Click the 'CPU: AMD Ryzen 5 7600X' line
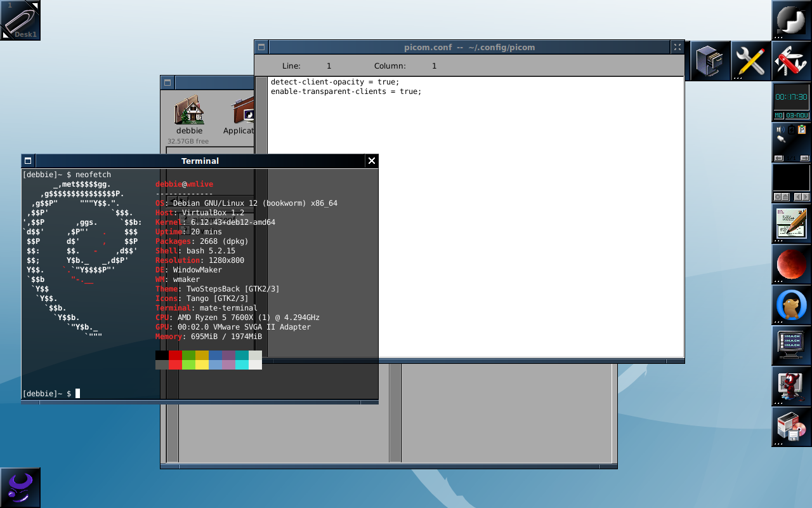This screenshot has height=508, width=812. point(237,317)
